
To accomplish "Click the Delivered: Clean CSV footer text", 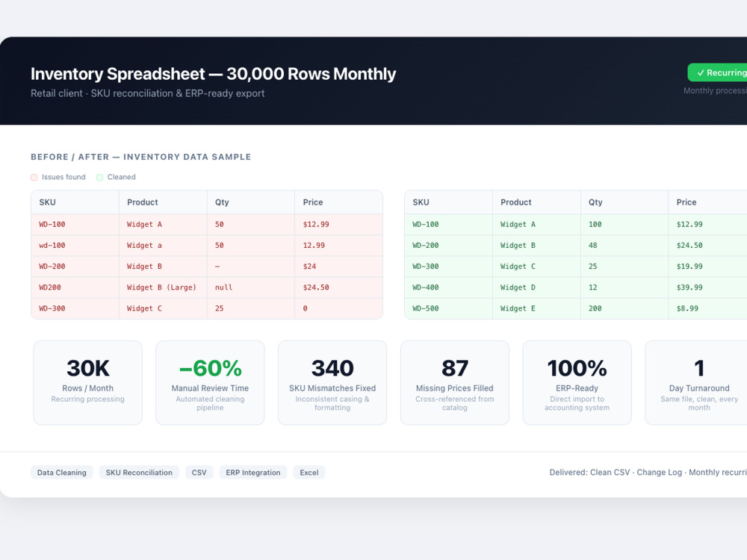I will pos(648,473).
